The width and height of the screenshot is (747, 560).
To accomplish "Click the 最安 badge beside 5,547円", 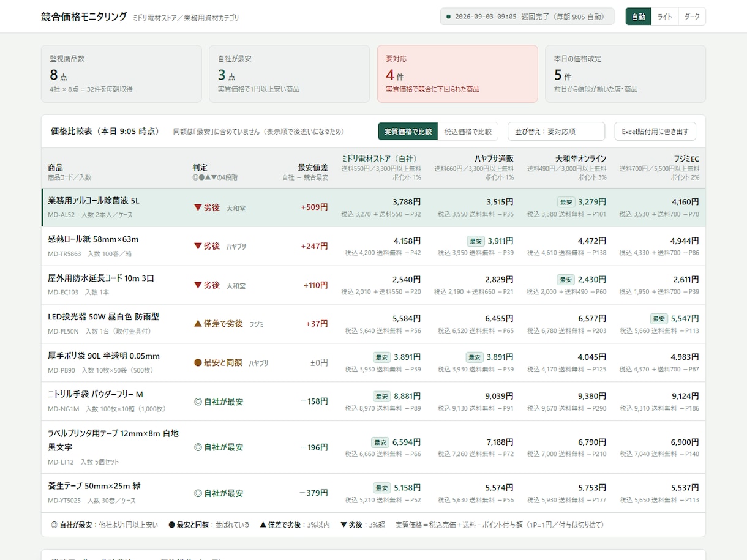I will click(659, 318).
